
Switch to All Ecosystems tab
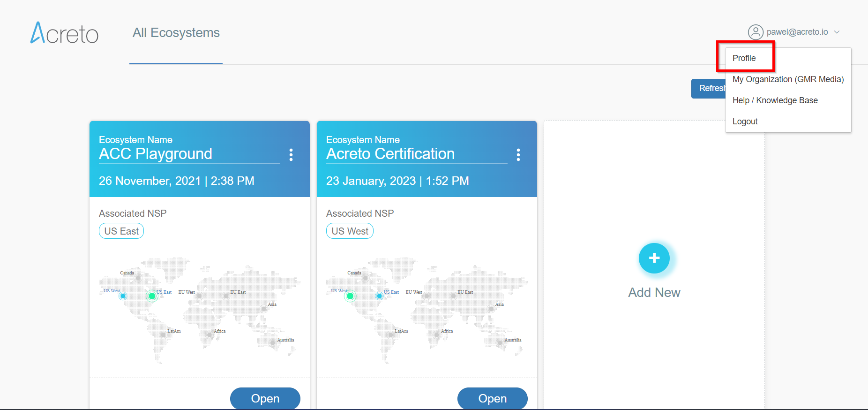click(x=176, y=33)
